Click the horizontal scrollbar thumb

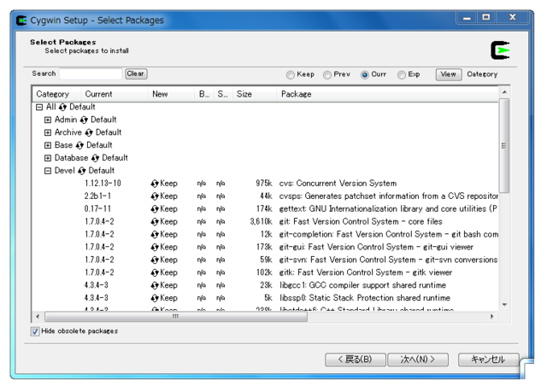click(176, 317)
